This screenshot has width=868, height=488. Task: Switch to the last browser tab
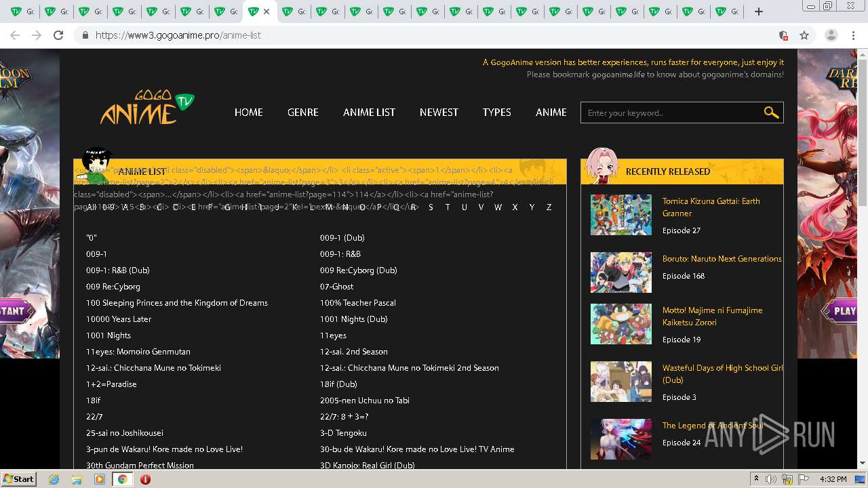pos(728,12)
